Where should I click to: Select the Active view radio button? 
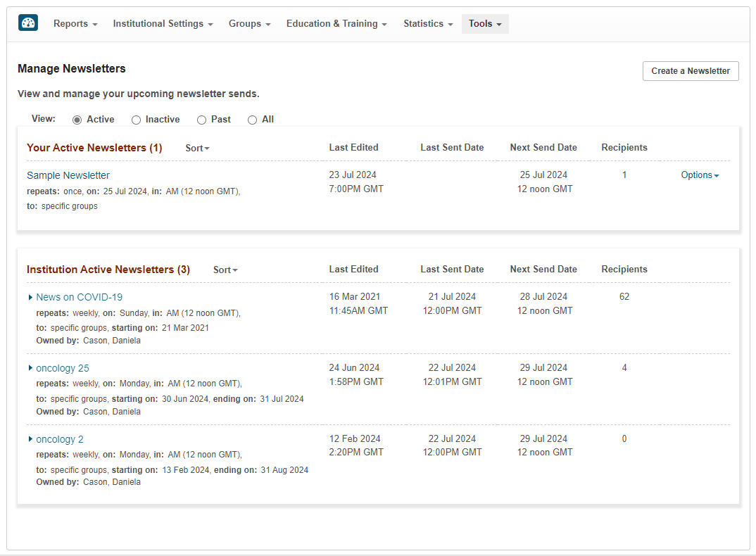(77, 120)
